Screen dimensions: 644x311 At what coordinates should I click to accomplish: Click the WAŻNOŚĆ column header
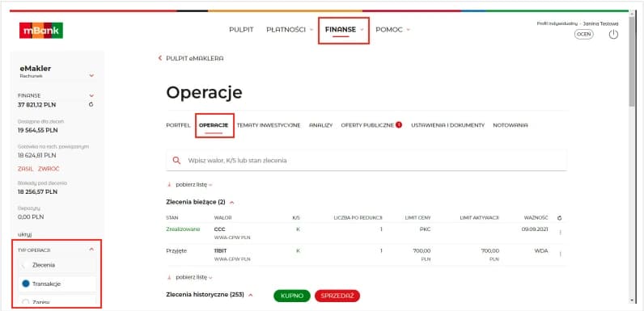(536, 217)
